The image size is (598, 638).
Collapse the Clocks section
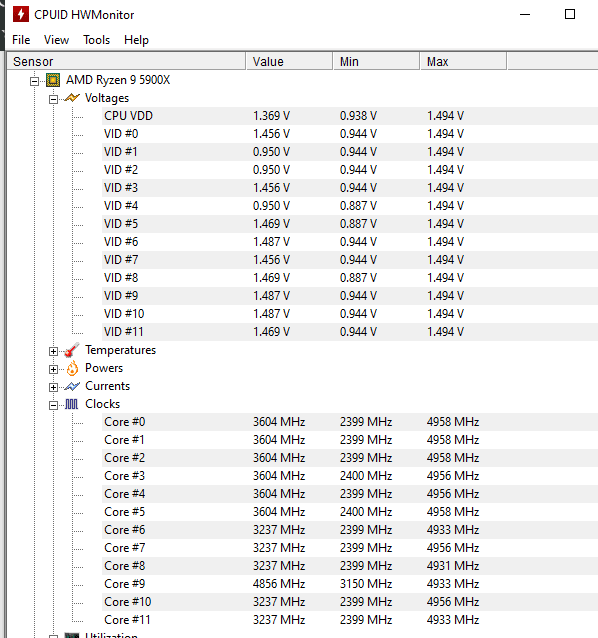tap(53, 405)
